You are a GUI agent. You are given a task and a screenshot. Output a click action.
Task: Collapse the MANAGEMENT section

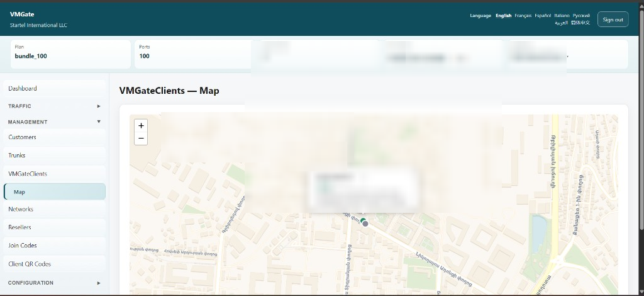[54, 122]
